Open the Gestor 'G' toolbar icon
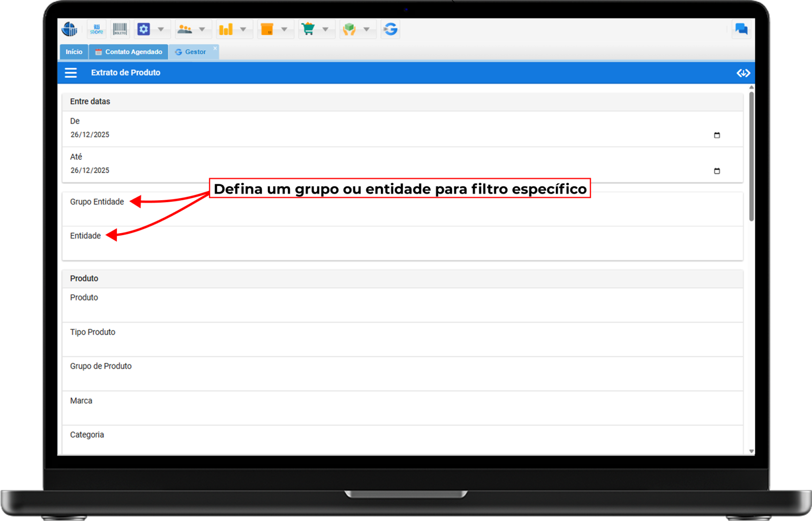 point(391,30)
